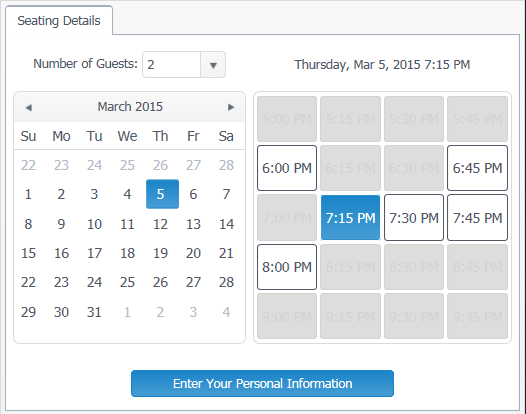Viewport: 526px width, 414px height.
Task: Pick March 12 on the calendar
Action: (x=160, y=224)
